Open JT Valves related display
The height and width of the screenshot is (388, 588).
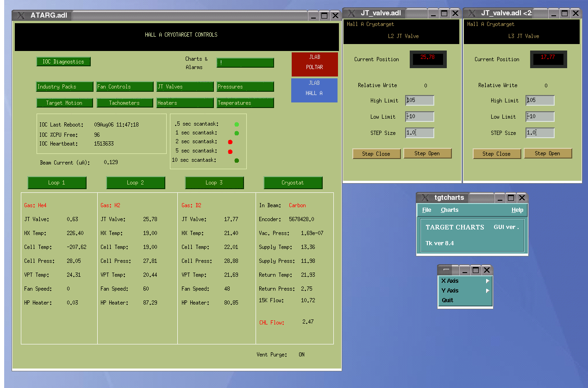(x=185, y=87)
